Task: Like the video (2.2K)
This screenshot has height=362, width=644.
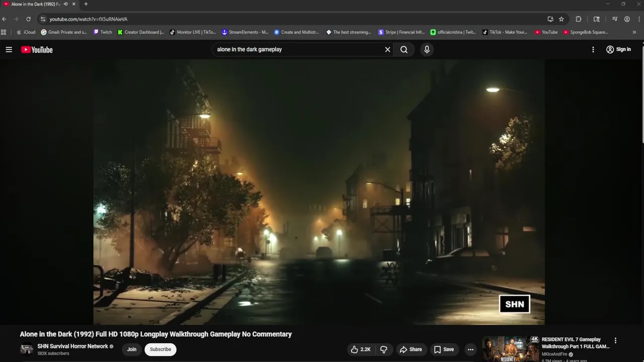Action: point(360,349)
